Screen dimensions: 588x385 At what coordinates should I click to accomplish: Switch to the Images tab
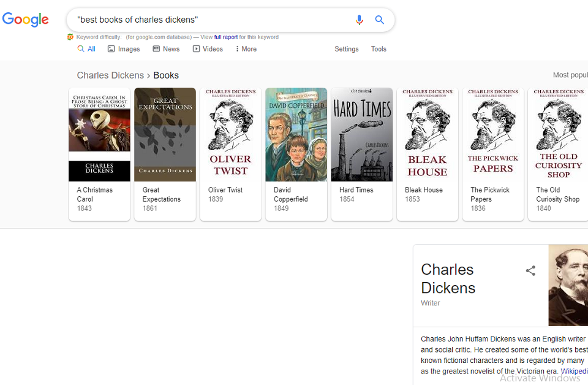[x=124, y=49]
